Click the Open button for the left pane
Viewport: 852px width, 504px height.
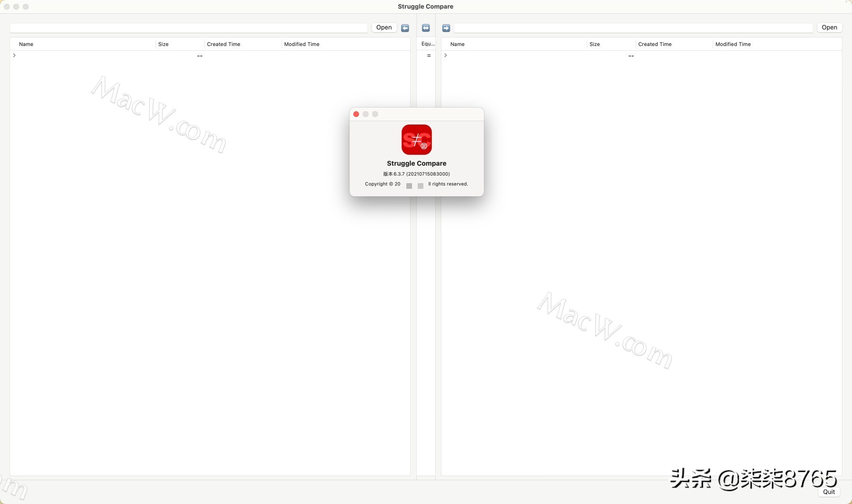[x=384, y=27]
